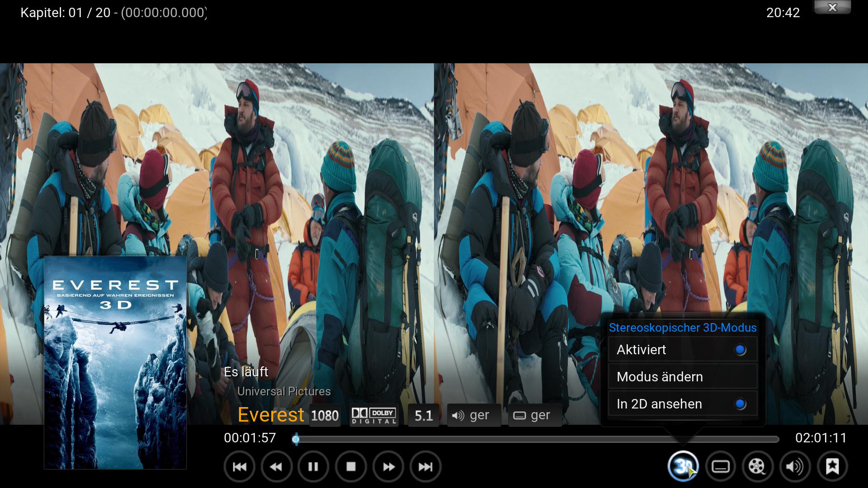The width and height of the screenshot is (868, 488).
Task: Click the elapsed time 00:01:57
Action: coord(250,438)
